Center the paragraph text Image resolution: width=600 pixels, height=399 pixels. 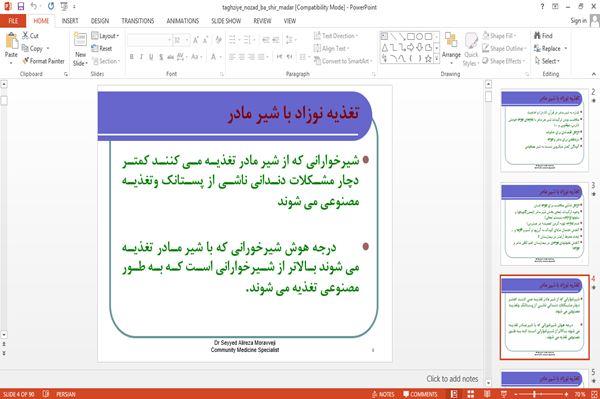point(241,57)
